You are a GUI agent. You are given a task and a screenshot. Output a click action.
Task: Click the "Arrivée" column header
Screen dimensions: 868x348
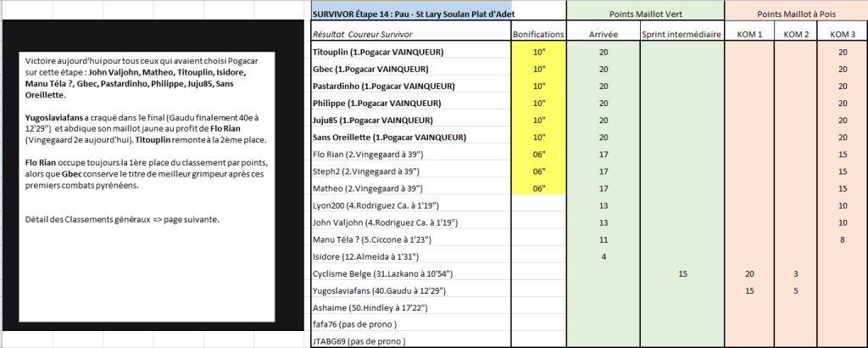pos(603,35)
